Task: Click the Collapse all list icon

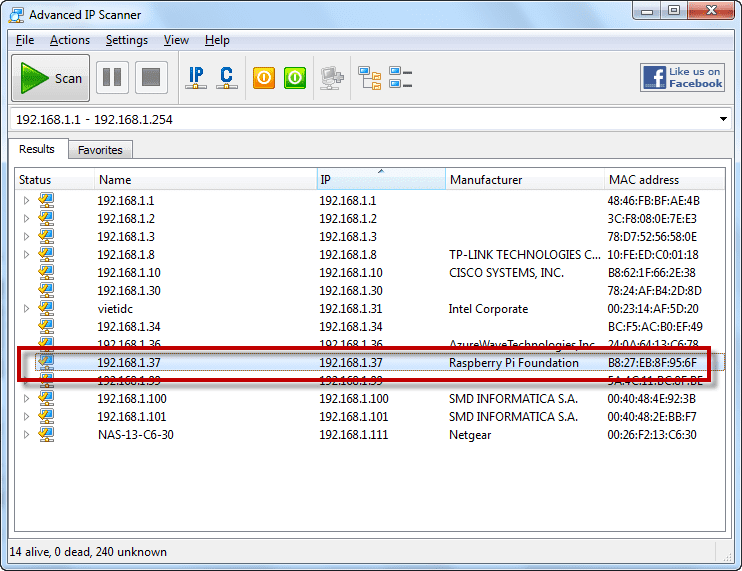Action: tap(401, 78)
